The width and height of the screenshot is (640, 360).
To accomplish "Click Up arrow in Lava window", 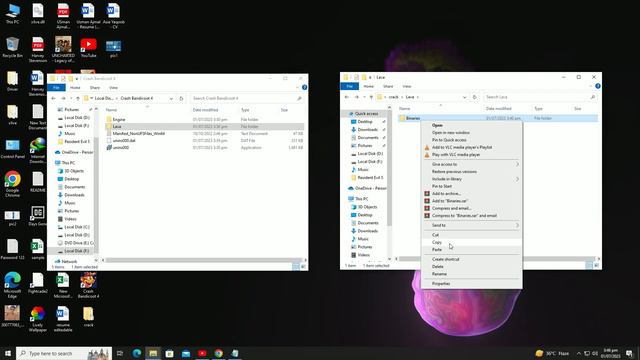I will tap(371, 97).
